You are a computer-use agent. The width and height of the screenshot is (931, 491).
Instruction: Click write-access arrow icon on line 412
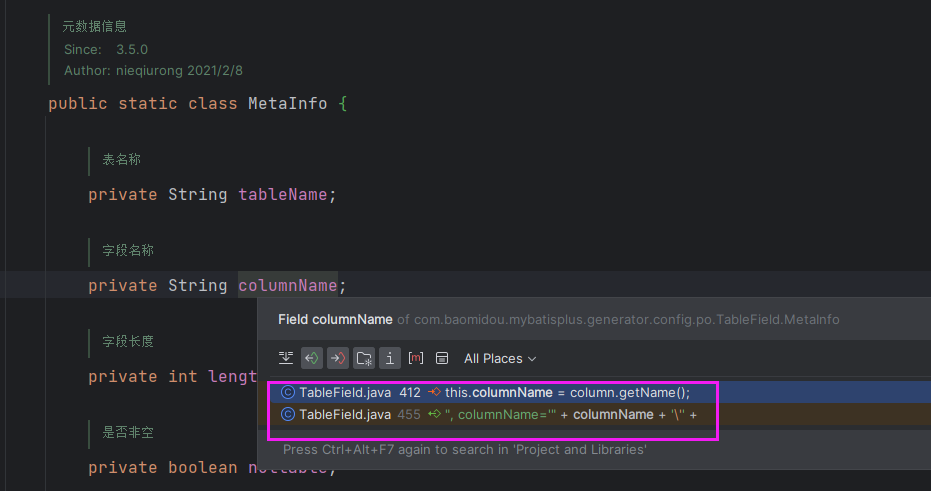coord(434,392)
